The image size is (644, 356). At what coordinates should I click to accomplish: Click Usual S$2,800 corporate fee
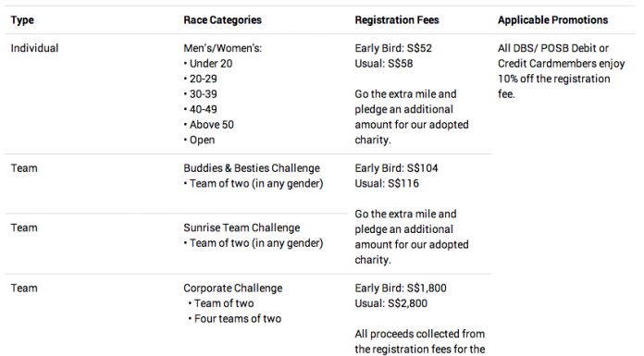point(391,303)
